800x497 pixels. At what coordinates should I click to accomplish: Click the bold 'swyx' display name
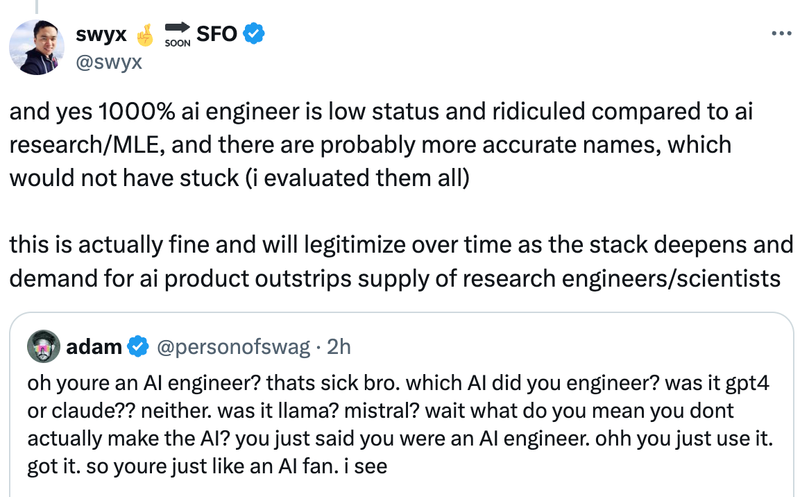point(101,34)
